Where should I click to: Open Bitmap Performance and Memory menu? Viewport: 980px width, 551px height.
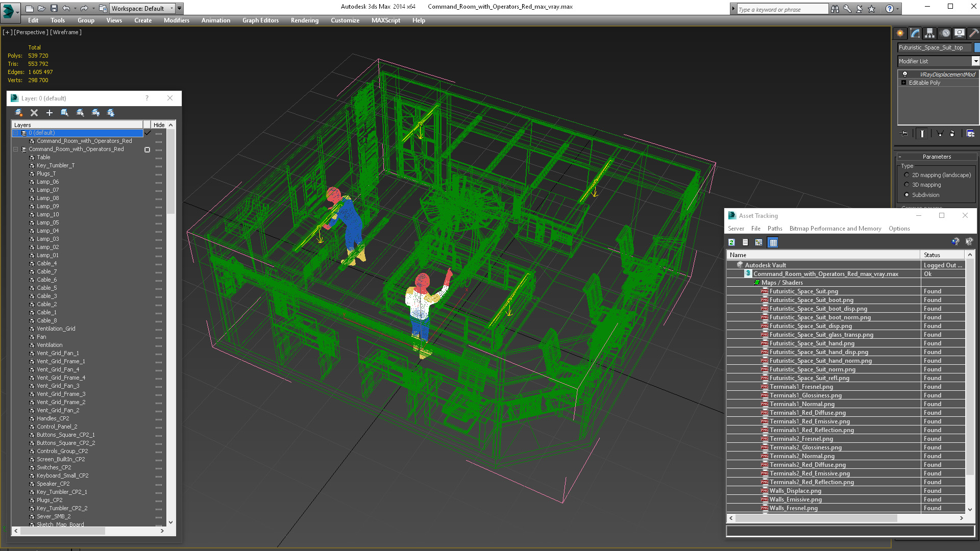click(835, 229)
